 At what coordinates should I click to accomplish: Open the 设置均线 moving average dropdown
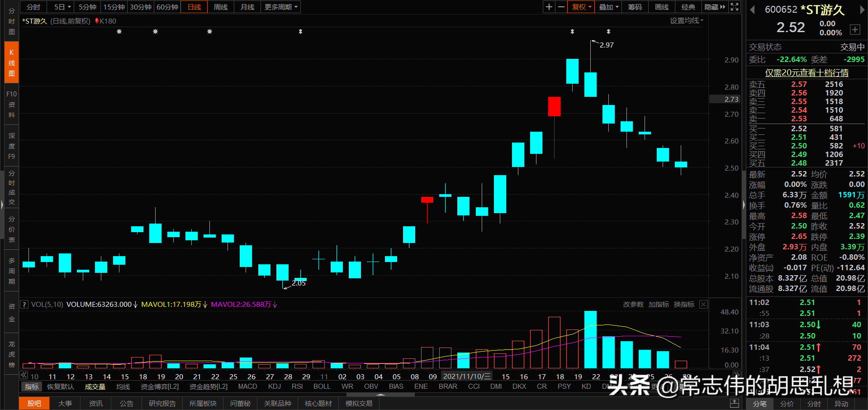click(x=686, y=20)
